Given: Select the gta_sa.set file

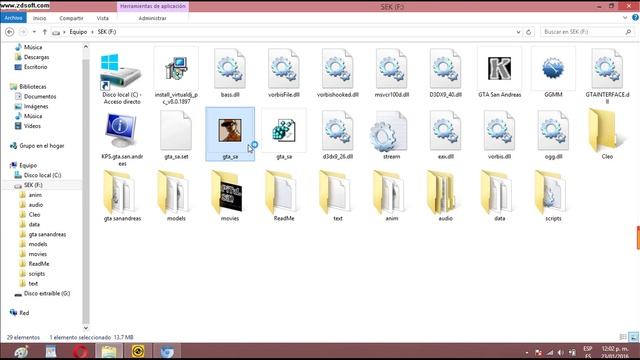Looking at the screenshot, I should [176, 136].
